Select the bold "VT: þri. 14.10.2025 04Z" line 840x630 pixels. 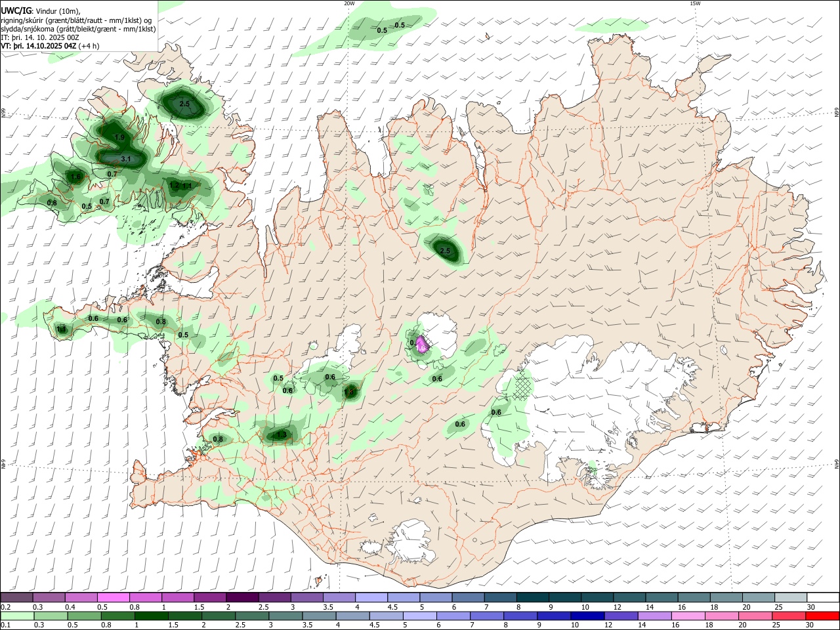click(38, 46)
